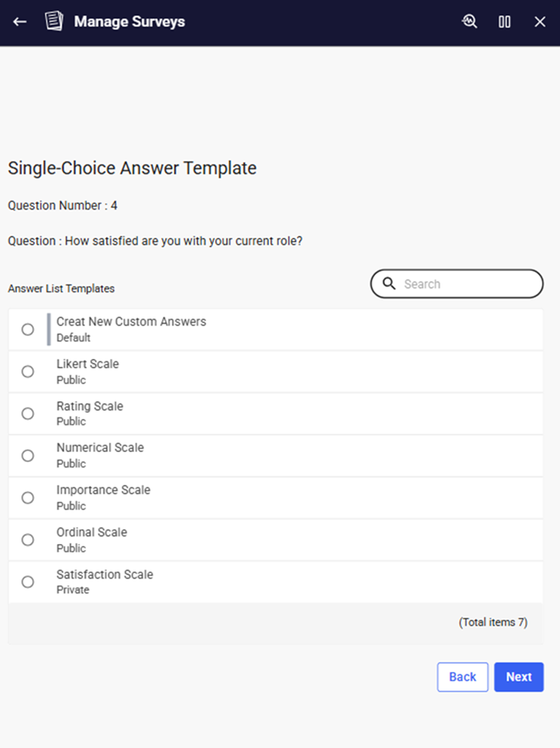560x748 pixels.
Task: Pick the Numerical Scale radio option
Action: click(x=28, y=456)
